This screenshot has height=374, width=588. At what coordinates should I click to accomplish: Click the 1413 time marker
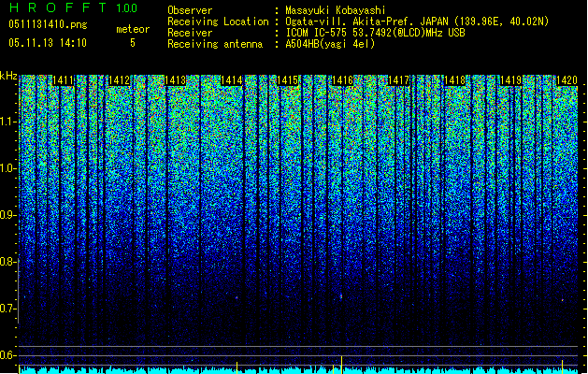click(x=175, y=80)
